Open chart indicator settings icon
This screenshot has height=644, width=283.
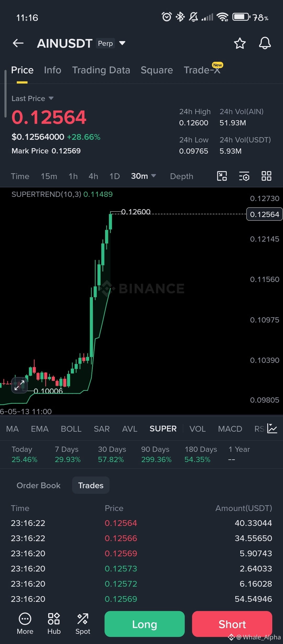point(244,176)
